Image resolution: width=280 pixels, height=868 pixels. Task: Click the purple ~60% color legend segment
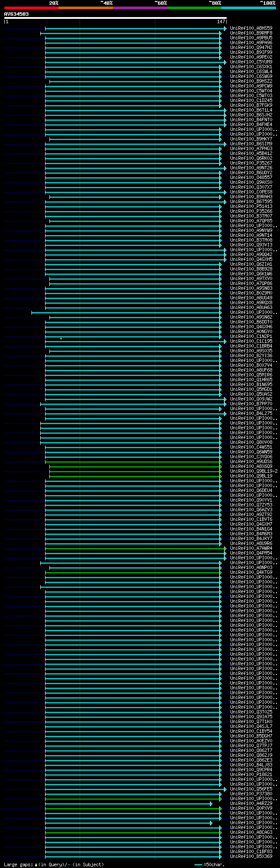click(x=140, y=8)
